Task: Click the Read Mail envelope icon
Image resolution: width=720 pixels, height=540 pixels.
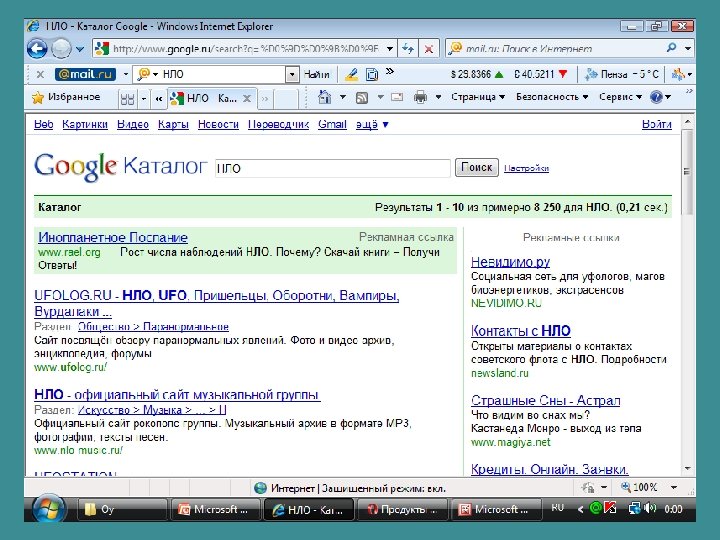Action: pos(397,97)
